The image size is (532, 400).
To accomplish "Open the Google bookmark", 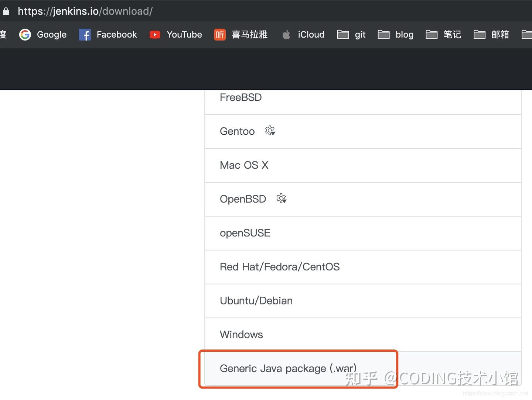I will click(x=43, y=34).
